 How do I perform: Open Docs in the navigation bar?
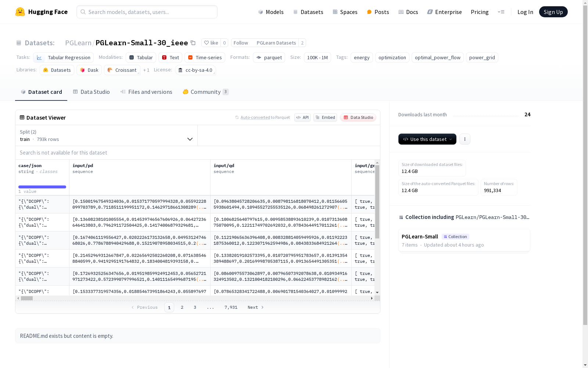(x=408, y=12)
